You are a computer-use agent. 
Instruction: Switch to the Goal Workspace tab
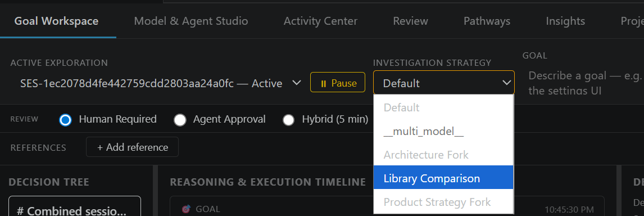coord(56,21)
